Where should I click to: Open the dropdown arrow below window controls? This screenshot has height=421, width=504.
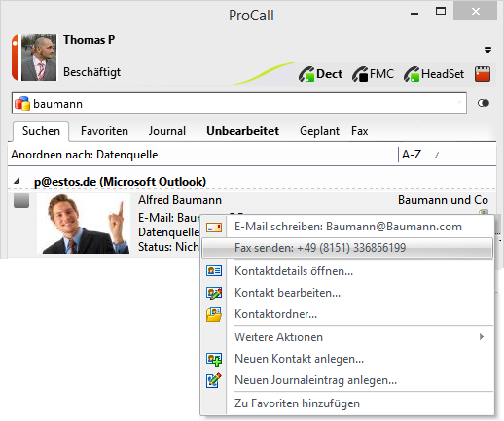coord(487,50)
